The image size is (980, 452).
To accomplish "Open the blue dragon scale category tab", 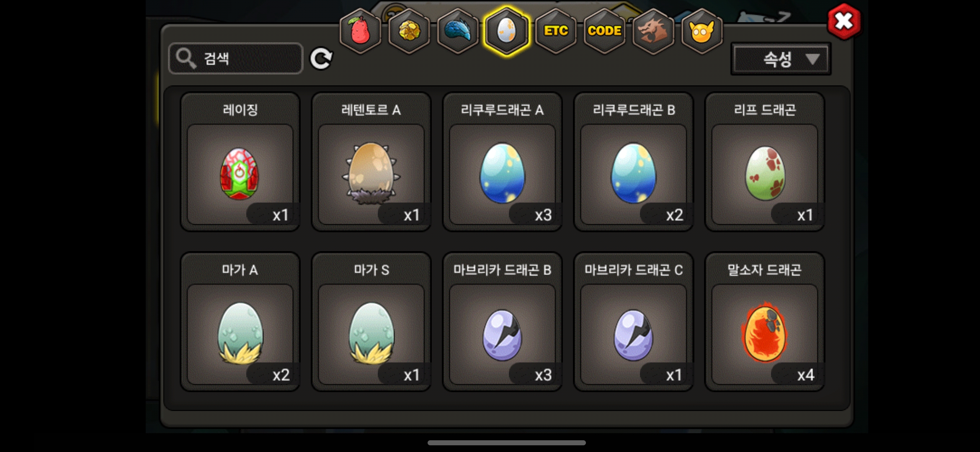I will click(x=458, y=31).
